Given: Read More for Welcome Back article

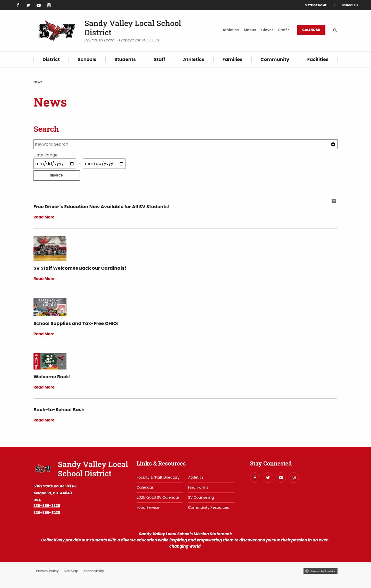Looking at the screenshot, I should point(44,387).
